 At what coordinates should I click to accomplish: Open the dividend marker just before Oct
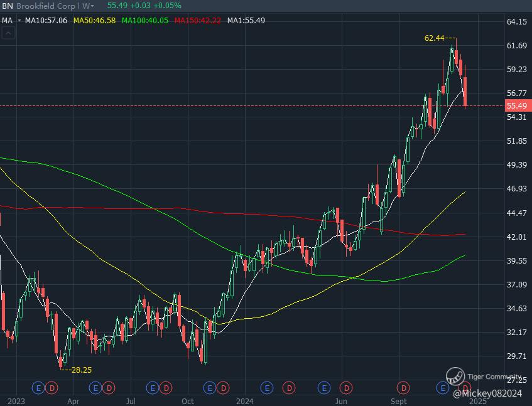[x=166, y=388]
